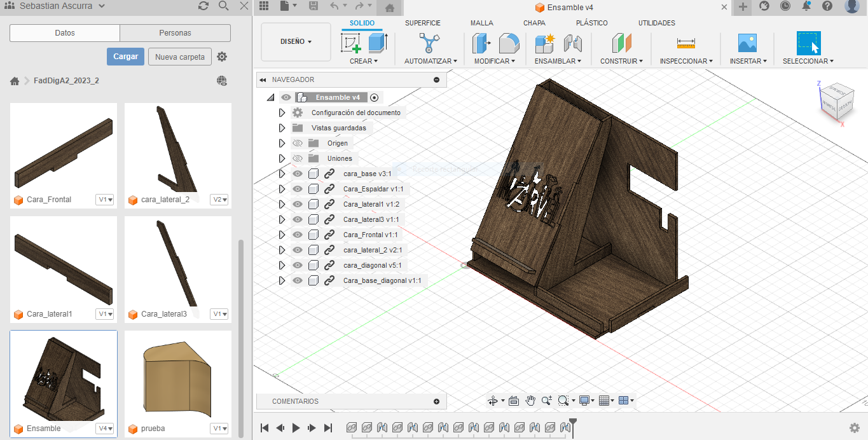
Task: Switch to the SUPERFICIE tab
Action: coord(422,23)
